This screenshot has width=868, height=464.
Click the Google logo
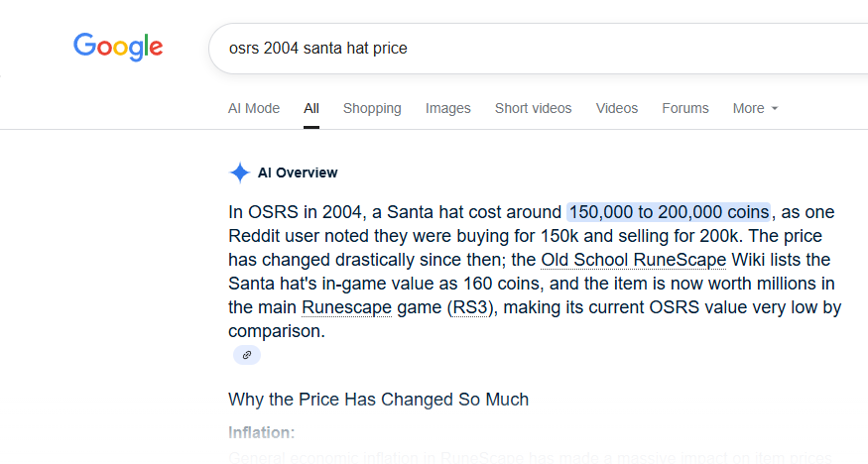tap(118, 47)
